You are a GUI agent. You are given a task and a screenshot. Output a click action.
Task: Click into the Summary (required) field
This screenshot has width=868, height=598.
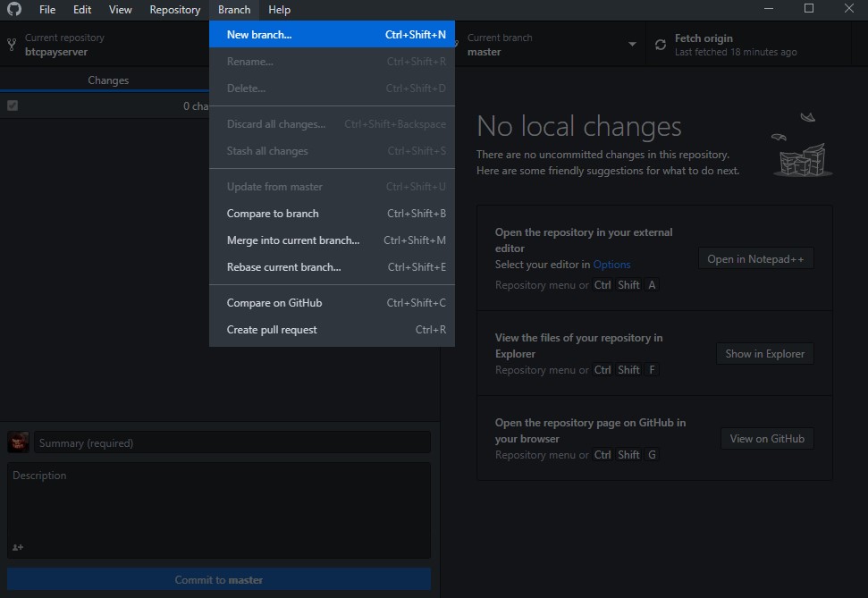(x=232, y=443)
